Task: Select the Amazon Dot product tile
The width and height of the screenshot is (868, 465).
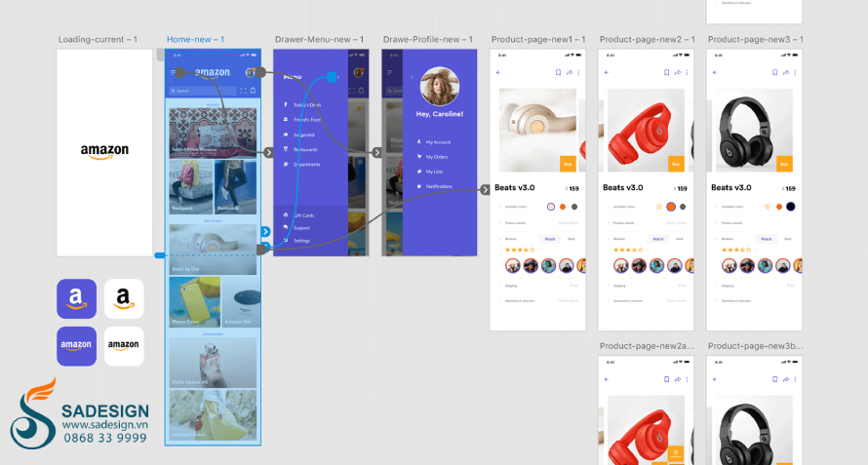Action: [x=241, y=302]
